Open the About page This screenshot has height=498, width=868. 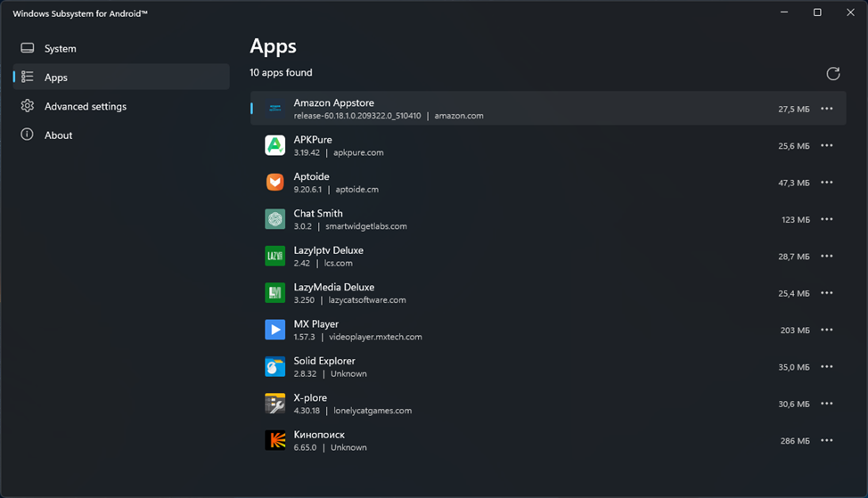121,135
